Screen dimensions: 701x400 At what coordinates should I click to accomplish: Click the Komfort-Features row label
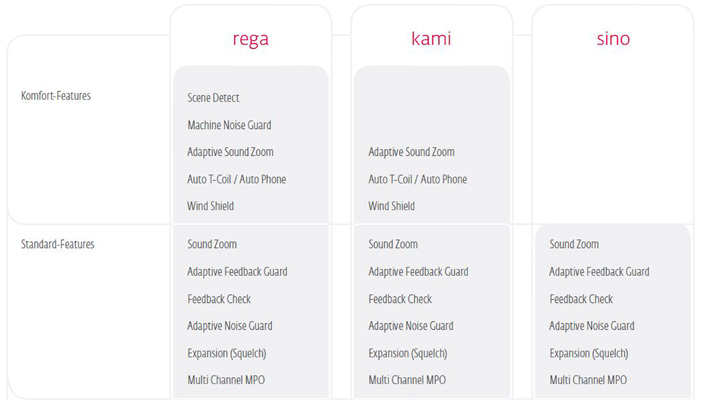pyautogui.click(x=56, y=96)
